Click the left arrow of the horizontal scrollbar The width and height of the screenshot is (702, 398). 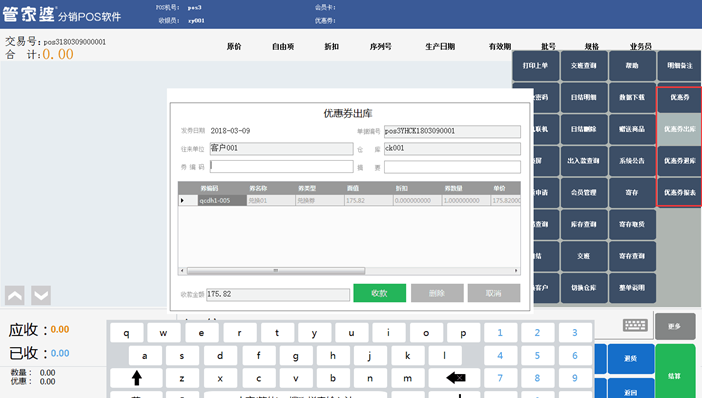tap(182, 271)
